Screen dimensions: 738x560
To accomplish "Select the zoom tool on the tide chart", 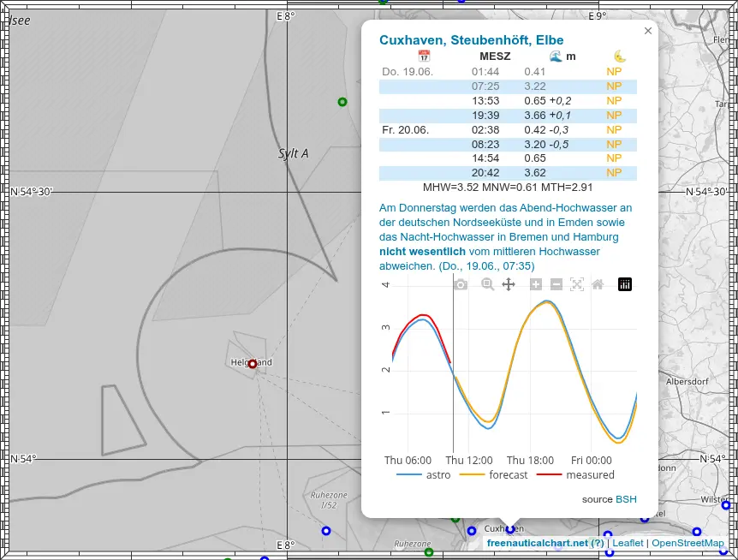I will (x=488, y=284).
